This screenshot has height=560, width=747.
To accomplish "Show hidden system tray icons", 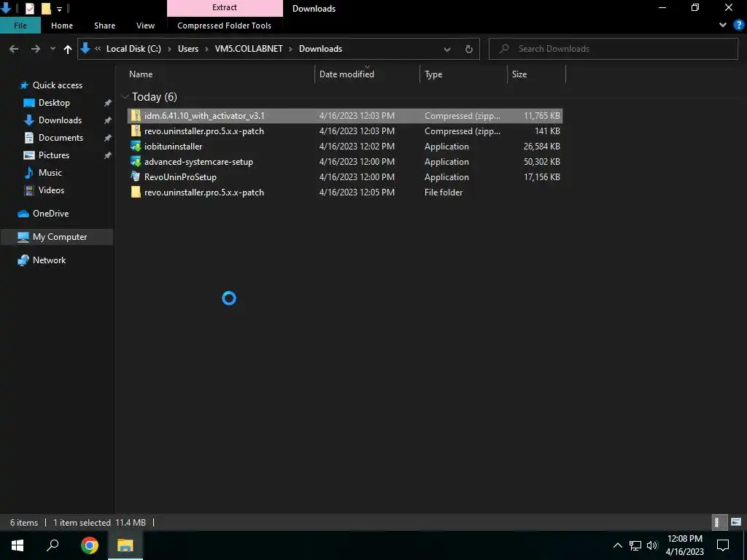I will point(617,545).
